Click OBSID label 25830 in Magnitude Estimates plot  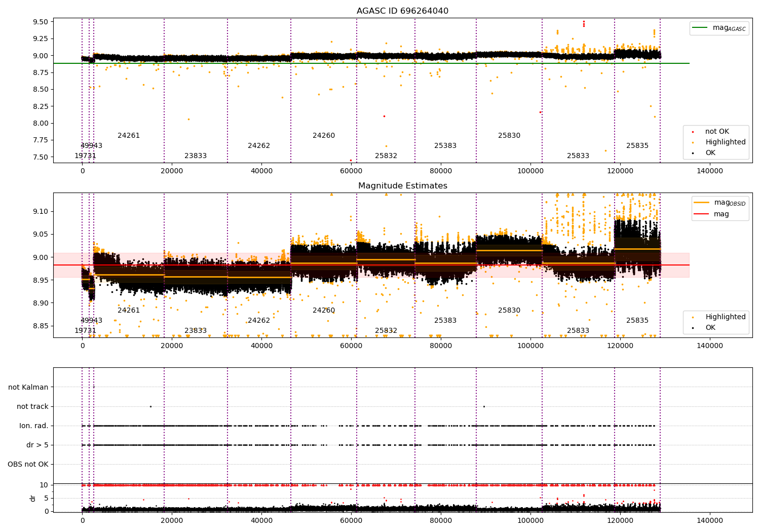point(509,311)
